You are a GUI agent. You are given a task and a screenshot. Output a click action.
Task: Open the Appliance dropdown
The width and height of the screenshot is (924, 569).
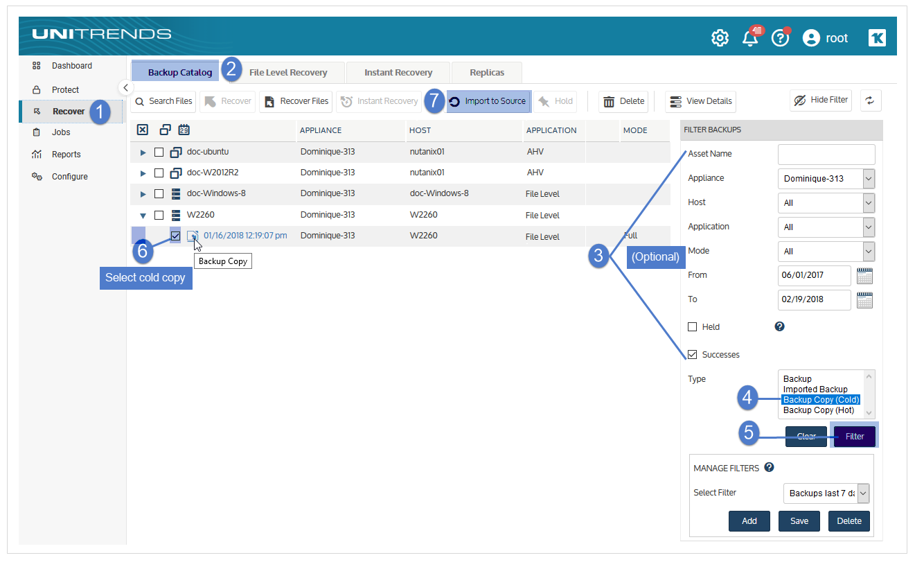click(826, 179)
